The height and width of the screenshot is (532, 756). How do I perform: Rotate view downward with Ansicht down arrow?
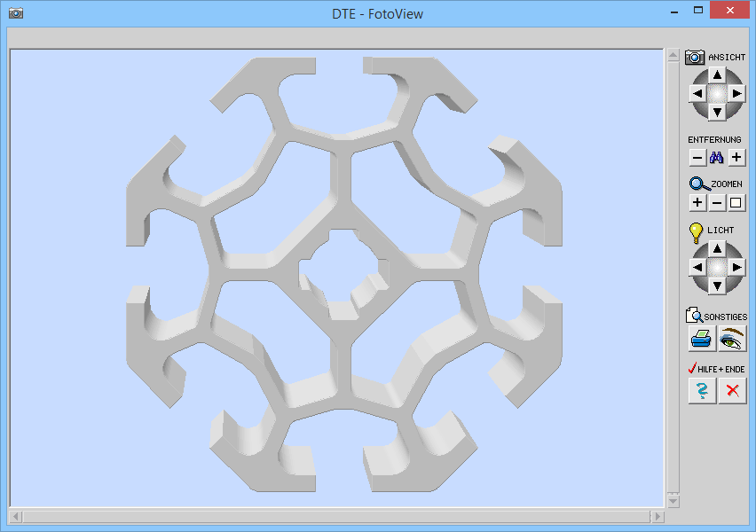point(717,112)
